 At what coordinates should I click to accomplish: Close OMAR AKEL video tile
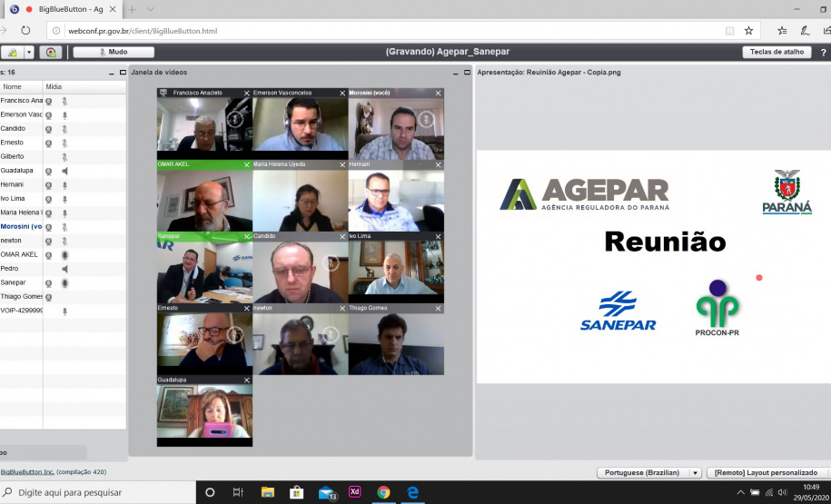pyautogui.click(x=246, y=164)
